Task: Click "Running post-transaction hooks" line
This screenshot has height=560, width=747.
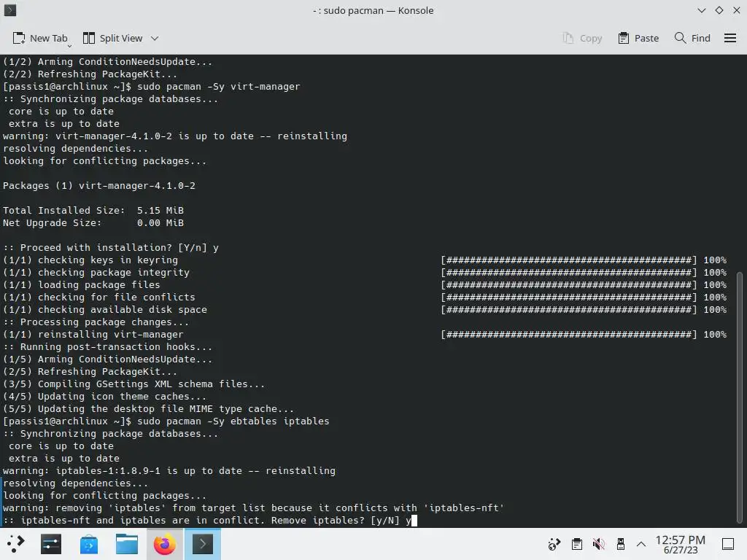Action: pos(108,346)
